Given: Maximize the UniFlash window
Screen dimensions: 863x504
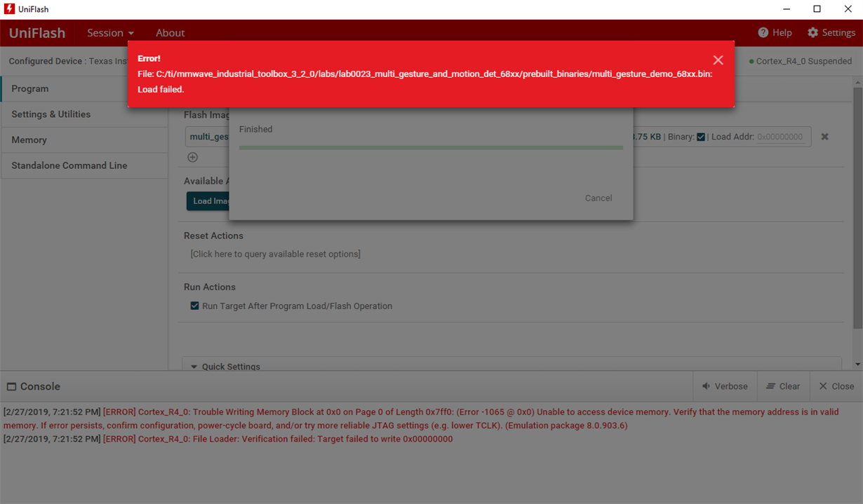Looking at the screenshot, I should click(x=817, y=9).
